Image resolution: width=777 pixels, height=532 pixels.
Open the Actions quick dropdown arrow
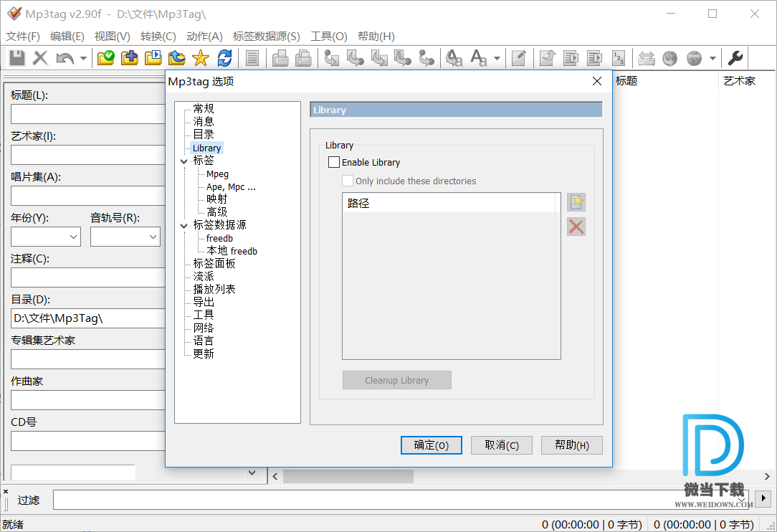[x=497, y=58]
